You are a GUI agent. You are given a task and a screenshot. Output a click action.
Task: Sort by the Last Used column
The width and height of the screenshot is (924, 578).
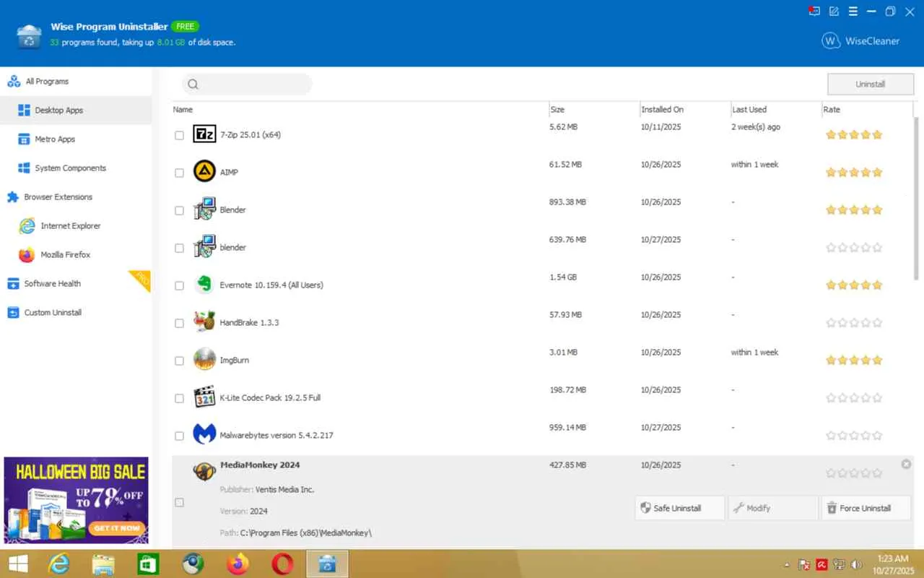pyautogui.click(x=776, y=110)
